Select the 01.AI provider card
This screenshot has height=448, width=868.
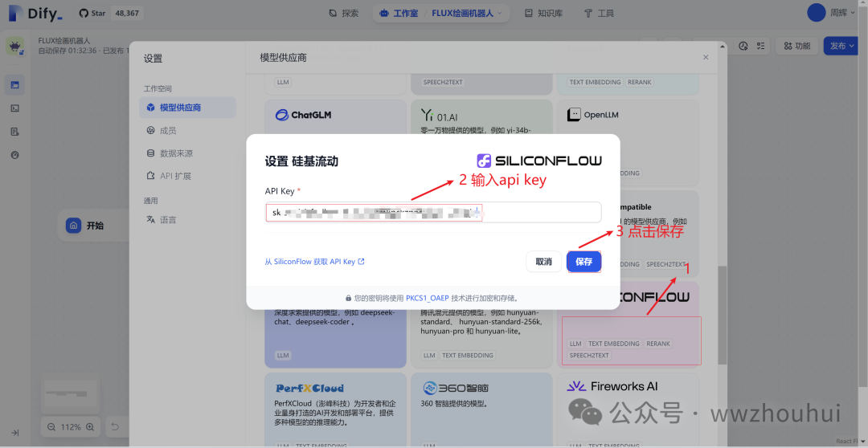tap(481, 116)
